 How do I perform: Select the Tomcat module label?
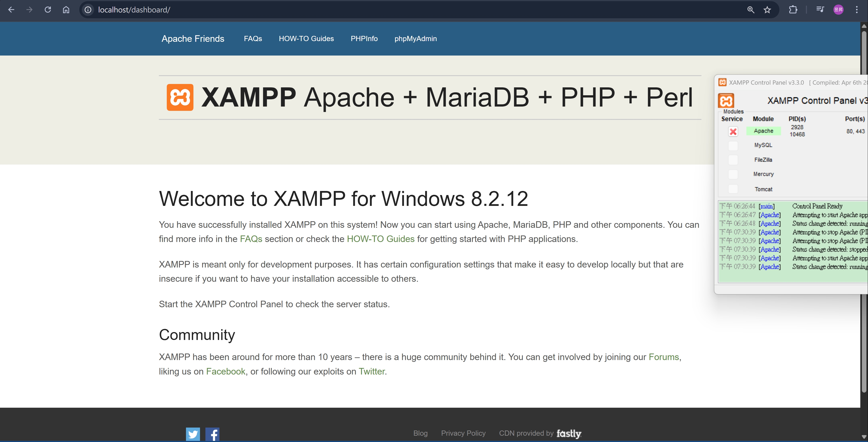click(764, 189)
